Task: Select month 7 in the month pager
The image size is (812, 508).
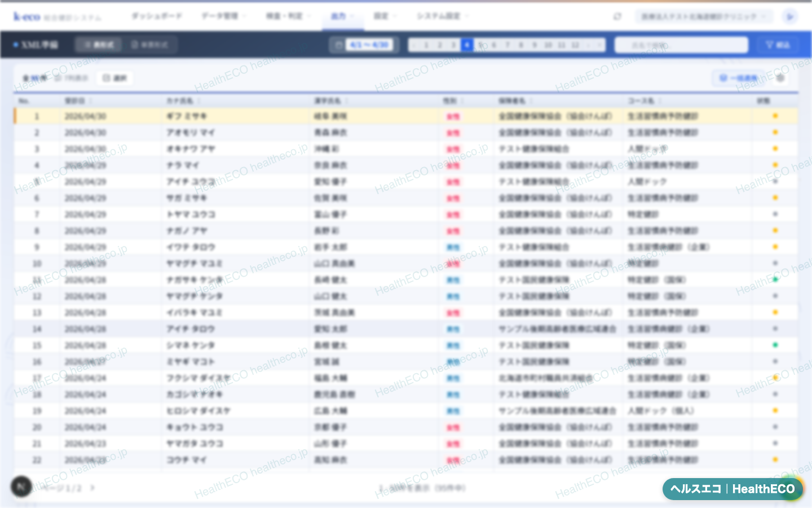Action: pos(507,45)
